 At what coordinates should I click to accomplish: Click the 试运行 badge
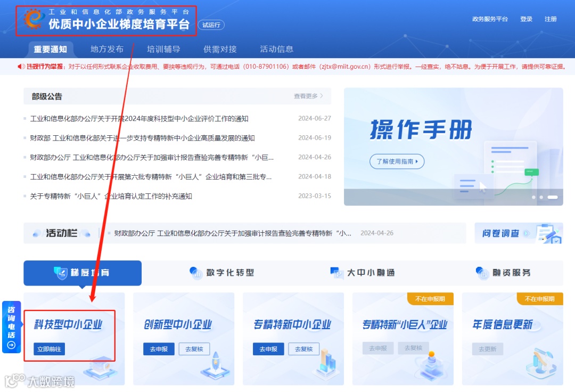211,25
